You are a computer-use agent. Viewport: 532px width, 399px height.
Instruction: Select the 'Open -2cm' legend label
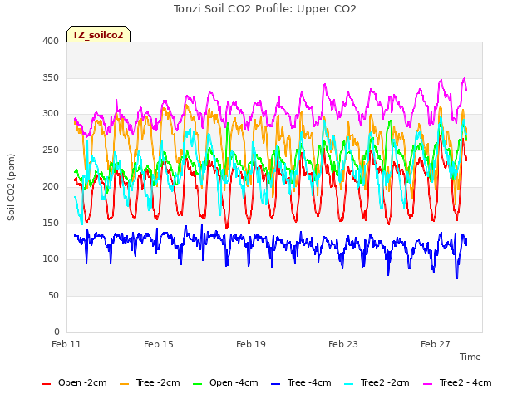click(x=82, y=382)
